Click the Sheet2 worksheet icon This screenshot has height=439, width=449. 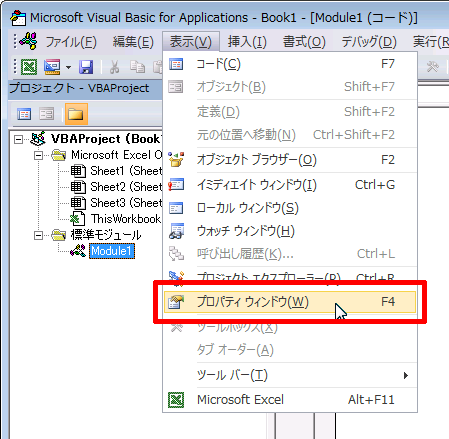78,187
